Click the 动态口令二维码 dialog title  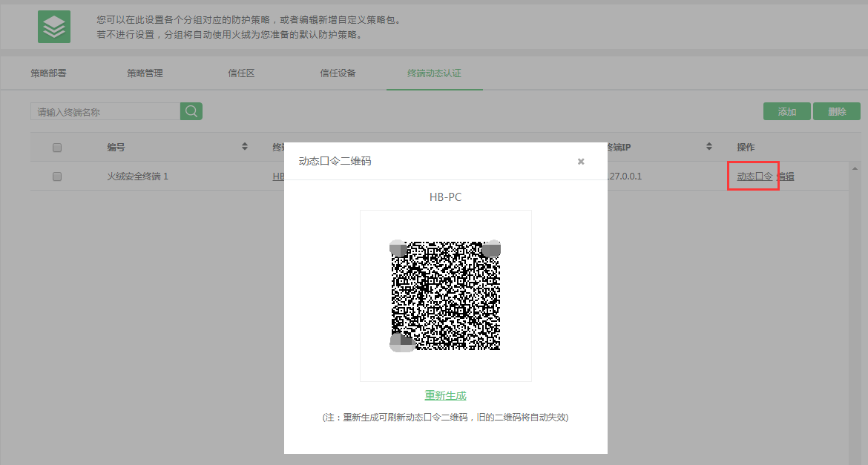335,161
